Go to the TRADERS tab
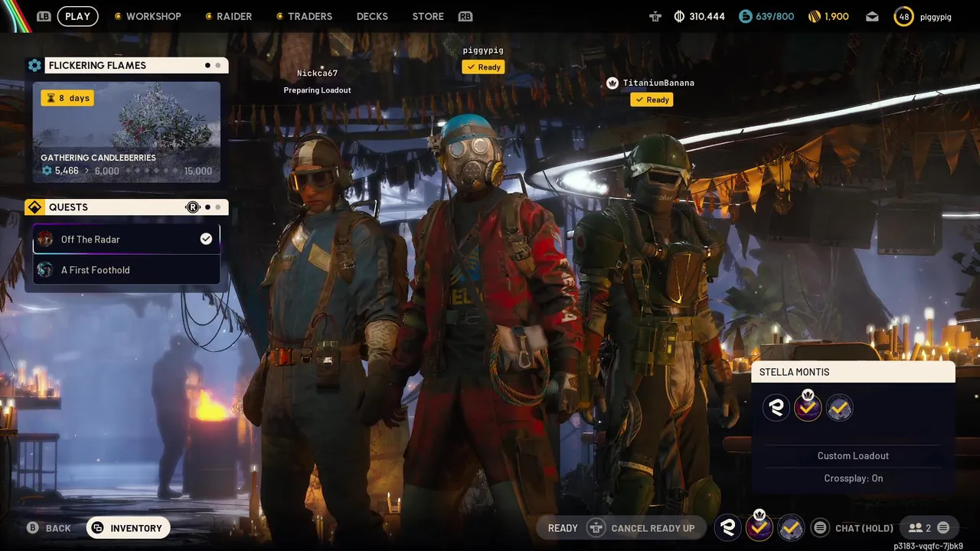 coord(309,16)
